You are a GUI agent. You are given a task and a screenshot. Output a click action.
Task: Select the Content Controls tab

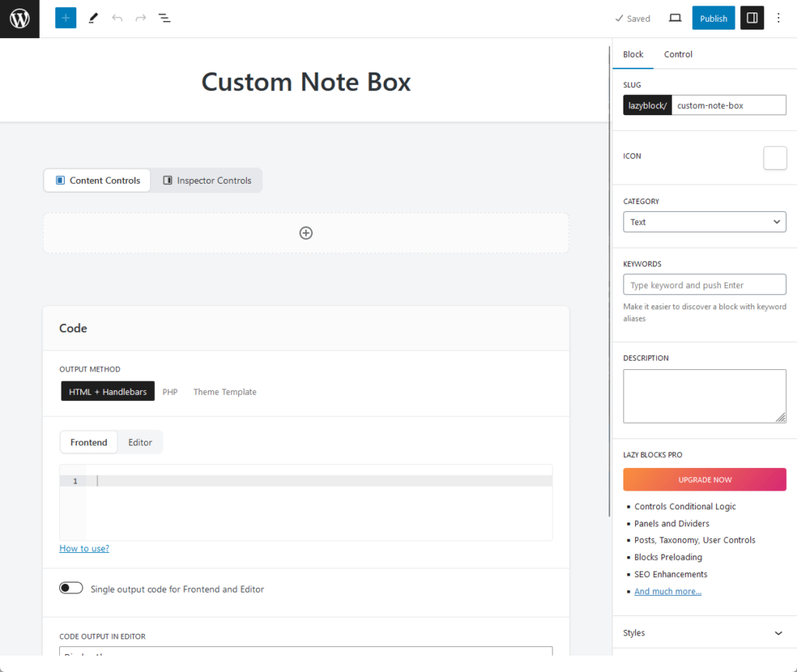pyautogui.click(x=97, y=181)
